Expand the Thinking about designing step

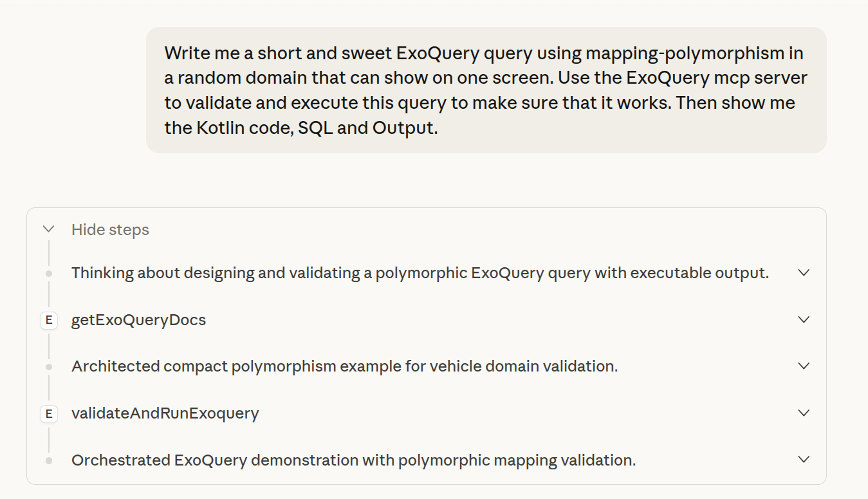tap(802, 272)
